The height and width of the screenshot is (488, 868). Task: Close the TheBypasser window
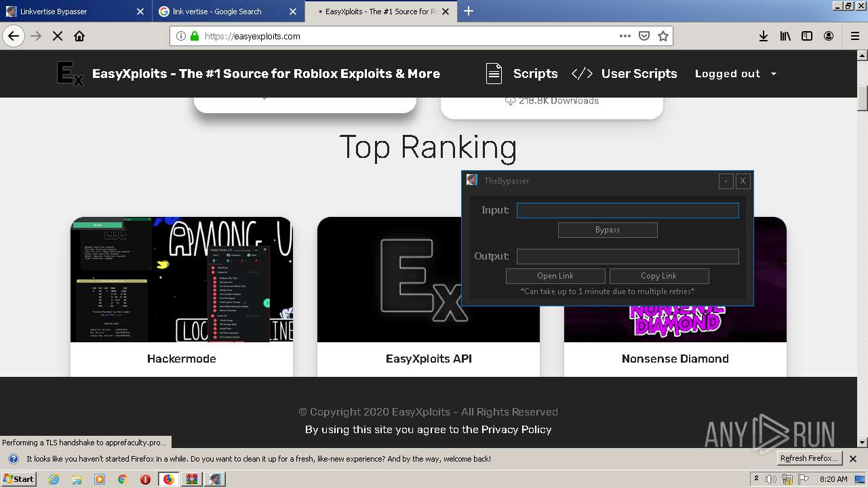[743, 181]
